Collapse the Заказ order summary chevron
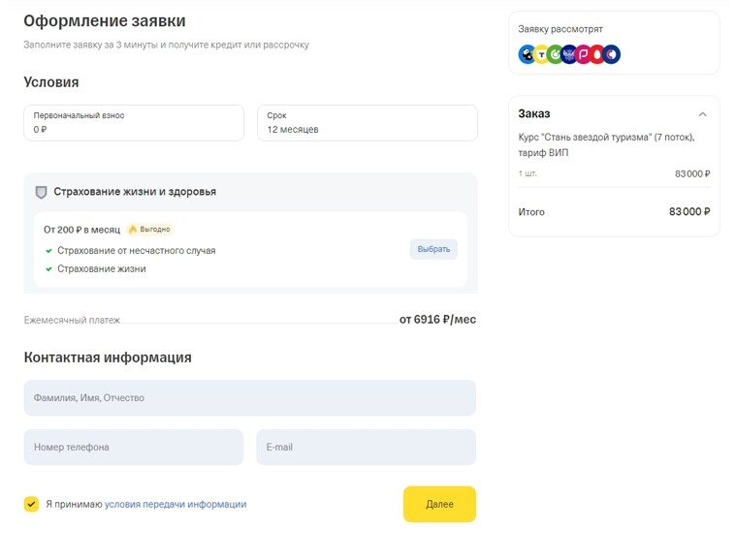Screen dimensions: 736x560 [702, 114]
